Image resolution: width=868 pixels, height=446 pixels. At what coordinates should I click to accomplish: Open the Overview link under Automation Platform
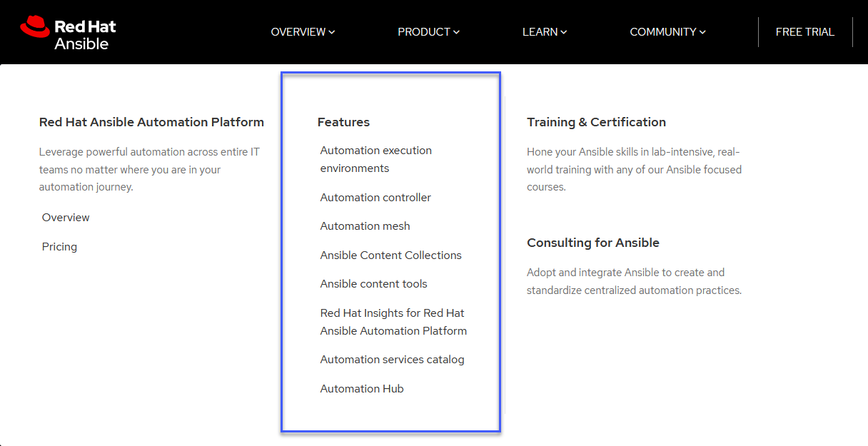coord(65,217)
